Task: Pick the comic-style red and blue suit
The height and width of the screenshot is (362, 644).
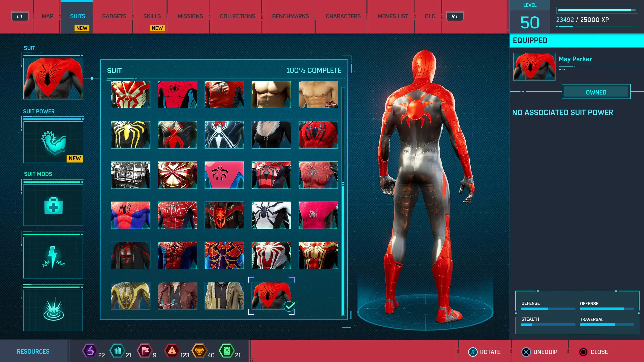Action: point(130,215)
